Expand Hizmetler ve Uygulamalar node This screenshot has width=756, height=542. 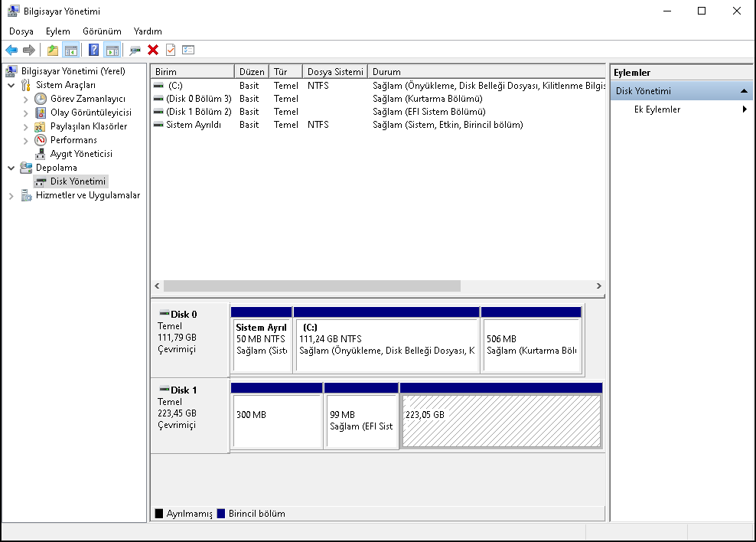11,196
